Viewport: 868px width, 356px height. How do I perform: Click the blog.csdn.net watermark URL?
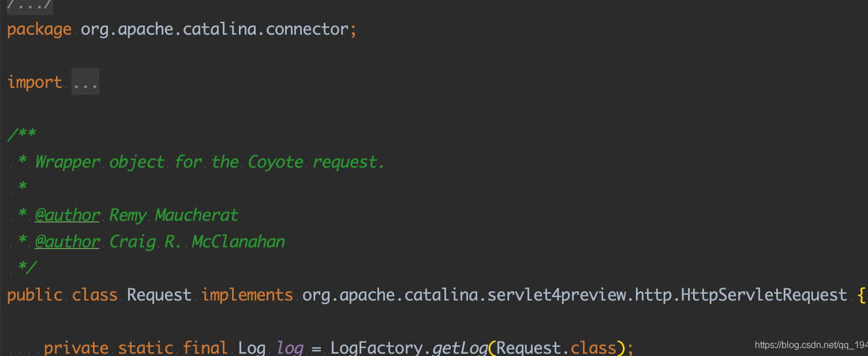click(x=811, y=346)
